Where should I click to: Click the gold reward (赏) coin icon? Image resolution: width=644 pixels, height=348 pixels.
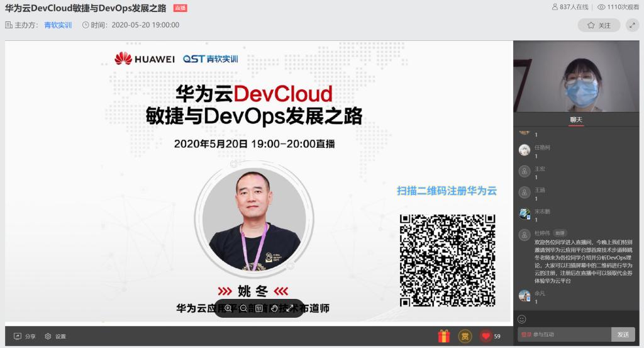(x=465, y=336)
